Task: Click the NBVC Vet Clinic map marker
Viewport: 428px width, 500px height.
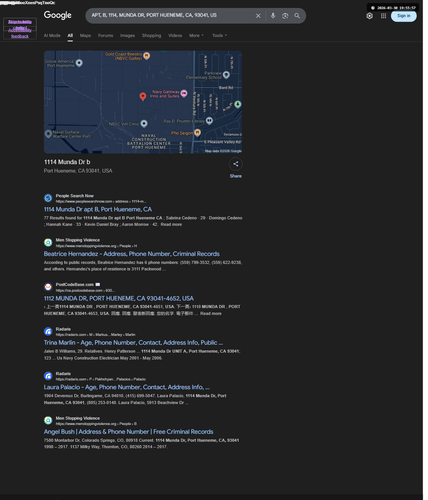Action: tap(144, 124)
